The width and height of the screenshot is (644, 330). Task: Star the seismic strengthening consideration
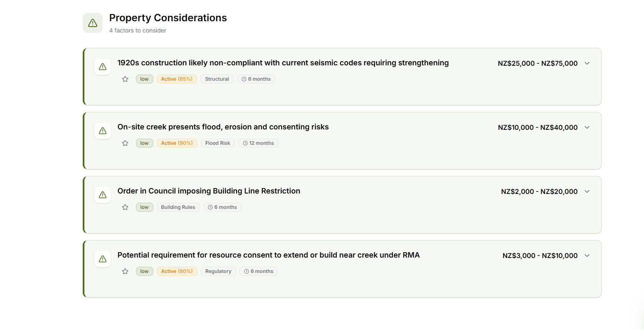tap(125, 79)
